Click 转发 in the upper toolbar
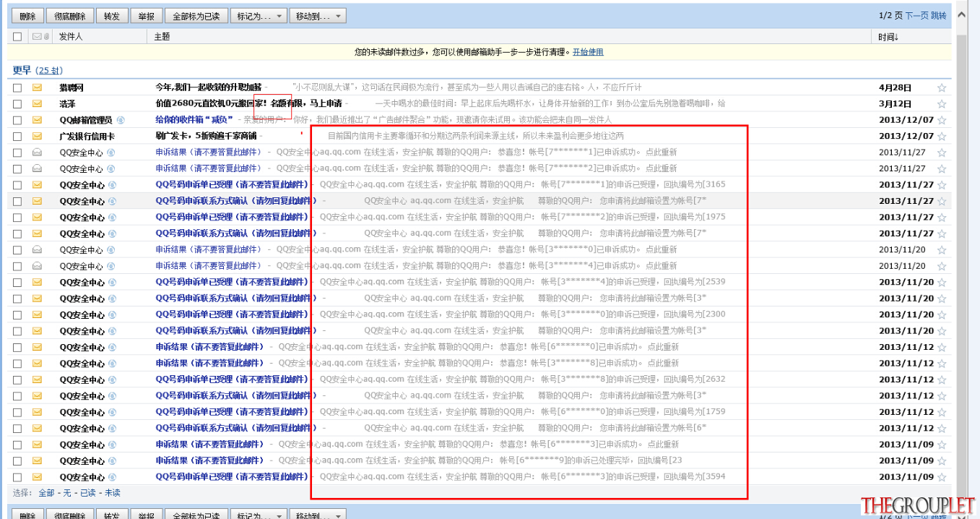 click(112, 16)
